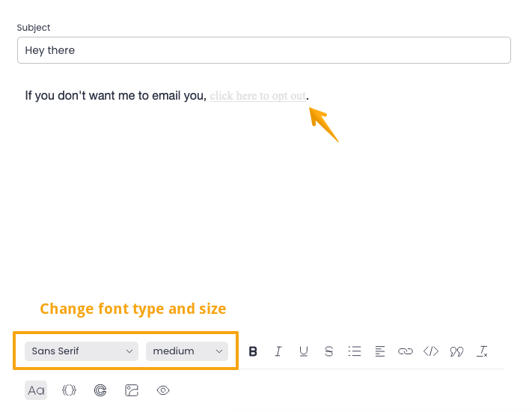
Task: Preview the email with eye icon
Action: tap(164, 390)
